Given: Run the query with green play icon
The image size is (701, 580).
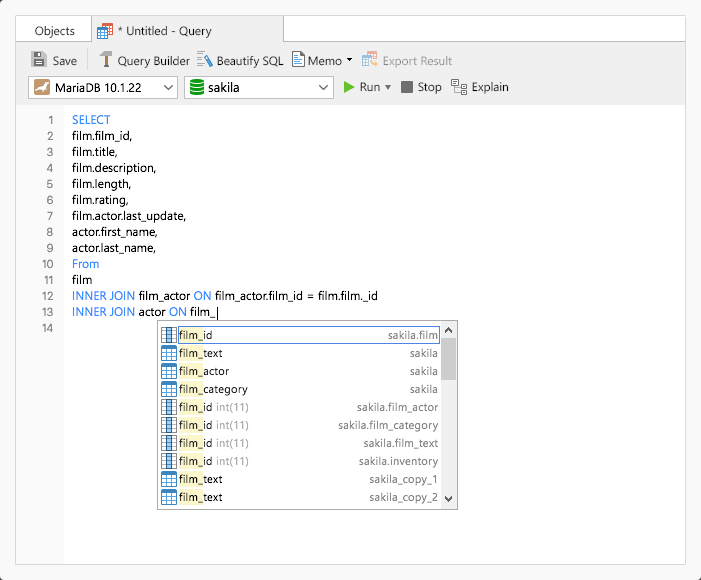Looking at the screenshot, I should coord(349,87).
